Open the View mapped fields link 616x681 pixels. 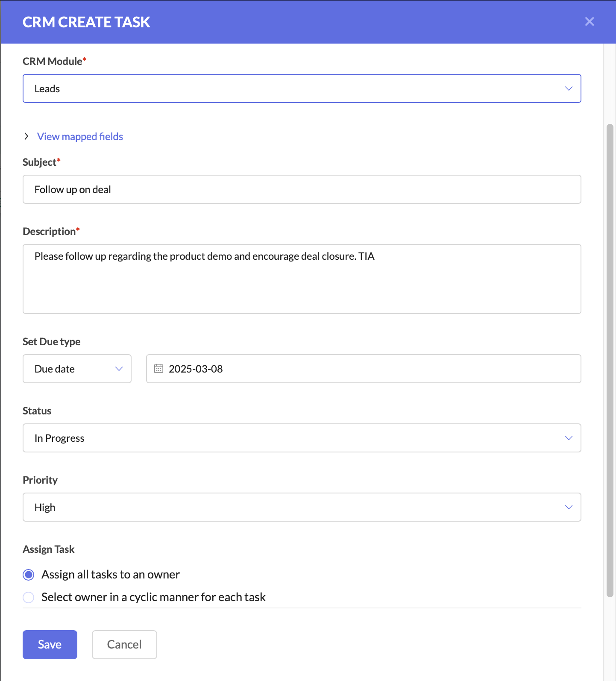pos(80,136)
